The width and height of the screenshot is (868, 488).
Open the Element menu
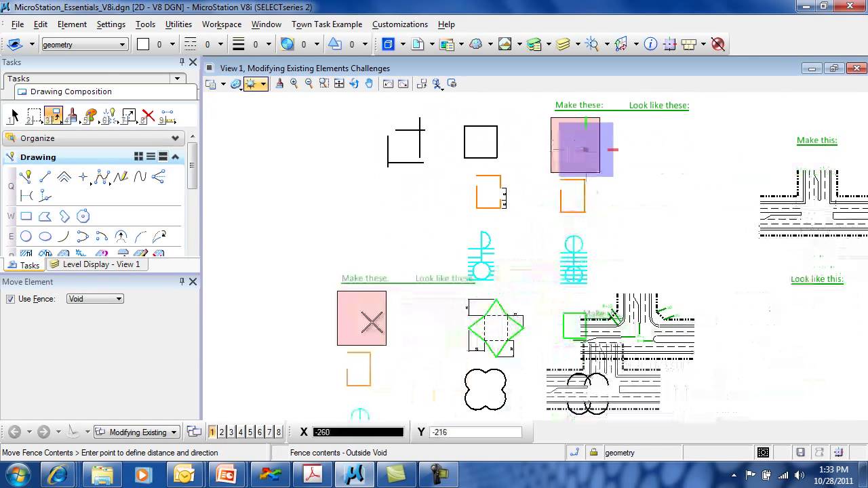point(72,24)
